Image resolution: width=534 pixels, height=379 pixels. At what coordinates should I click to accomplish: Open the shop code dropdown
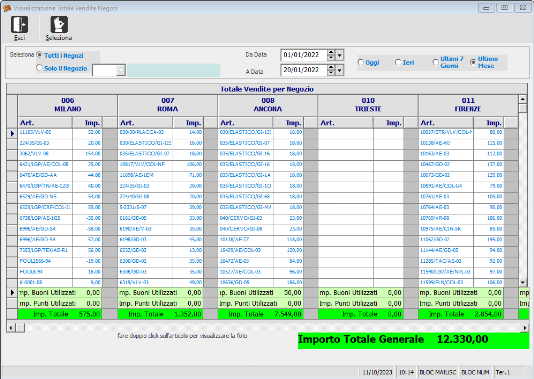click(x=121, y=70)
